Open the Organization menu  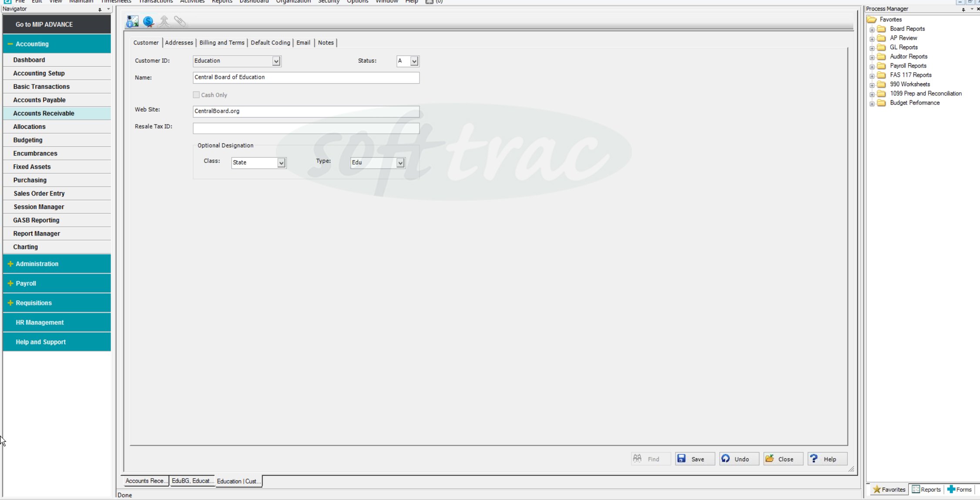[x=293, y=2]
